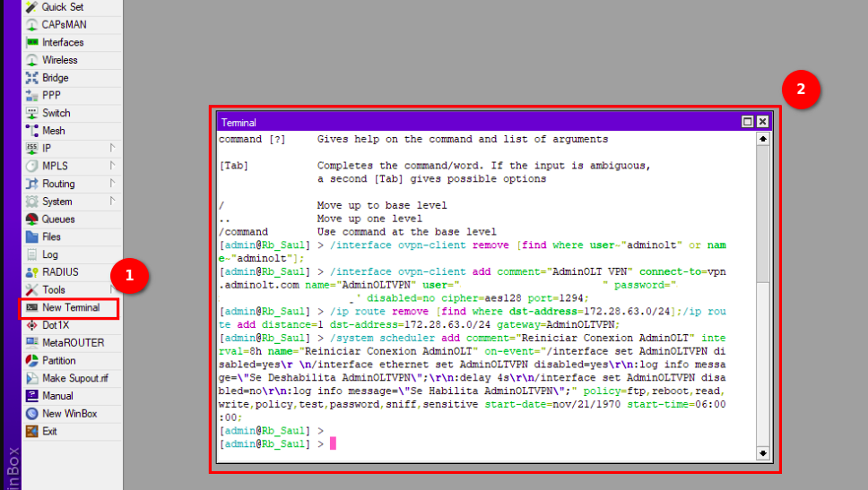
Task: Click the terminal prompt input cursor
Action: point(333,443)
